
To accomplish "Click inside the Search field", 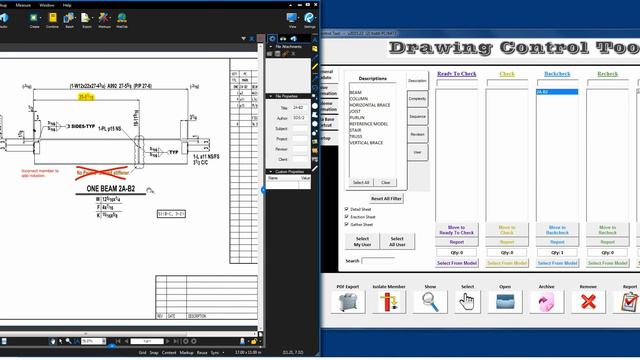I will click(378, 260).
